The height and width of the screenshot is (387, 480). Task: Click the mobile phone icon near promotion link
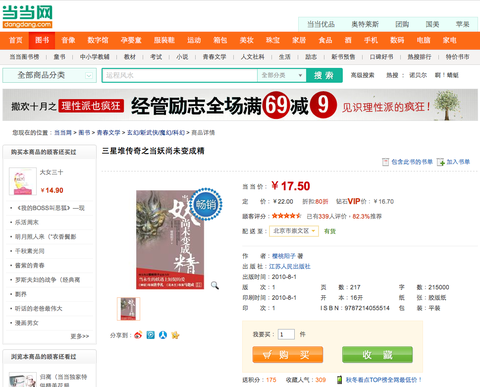(340, 380)
